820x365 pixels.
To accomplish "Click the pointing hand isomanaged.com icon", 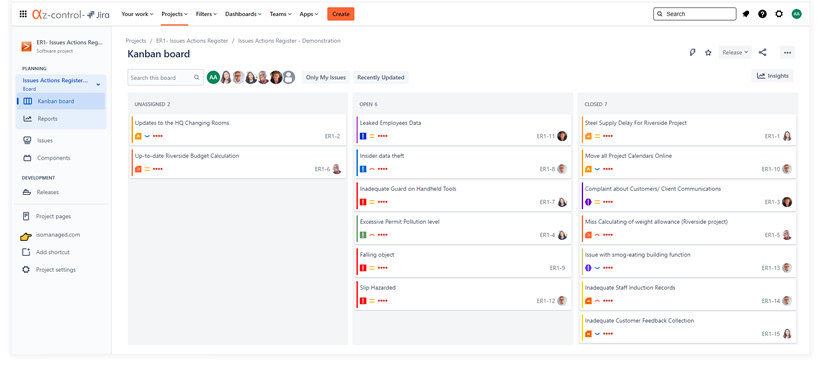I will pyautogui.click(x=26, y=236).
